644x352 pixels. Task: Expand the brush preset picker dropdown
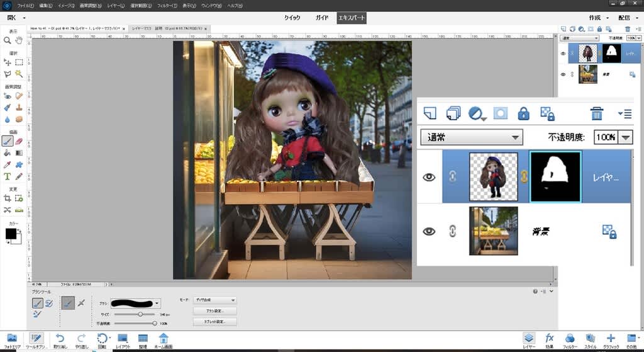point(157,303)
